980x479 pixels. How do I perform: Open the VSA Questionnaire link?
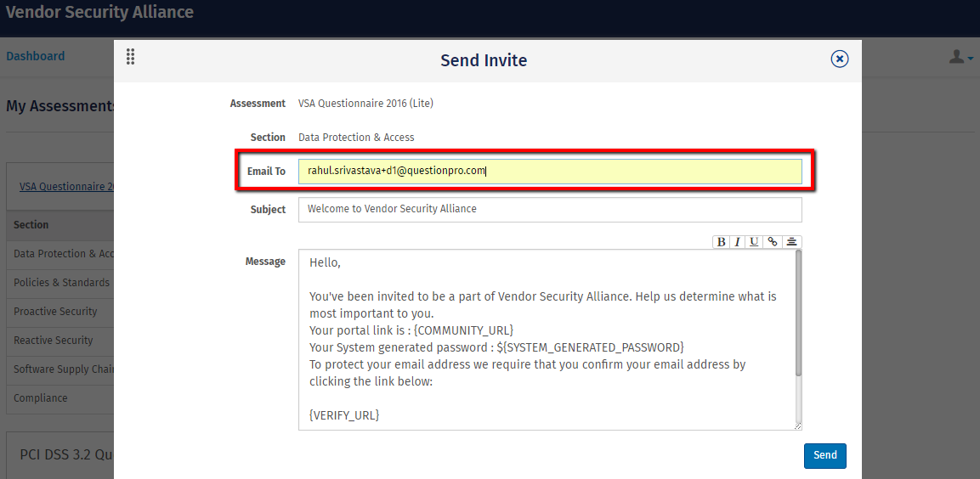tap(66, 187)
